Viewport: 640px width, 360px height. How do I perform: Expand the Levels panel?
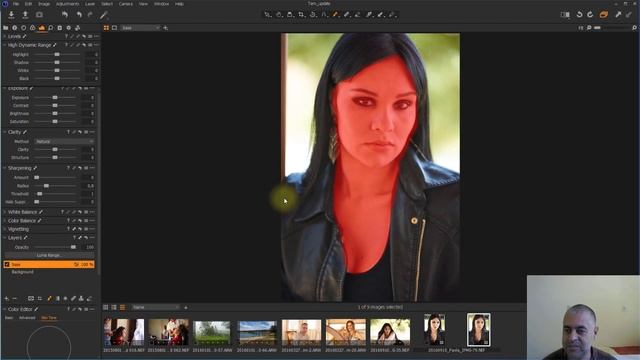[x=4, y=36]
